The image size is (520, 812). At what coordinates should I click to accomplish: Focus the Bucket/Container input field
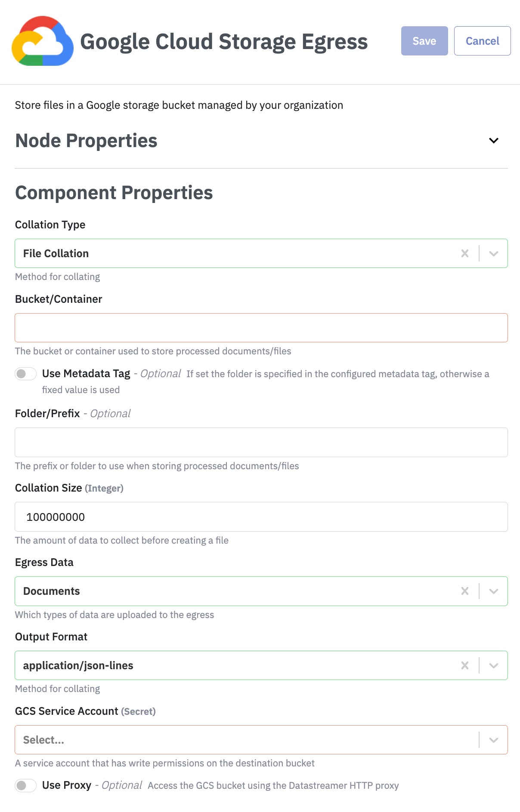[261, 328]
